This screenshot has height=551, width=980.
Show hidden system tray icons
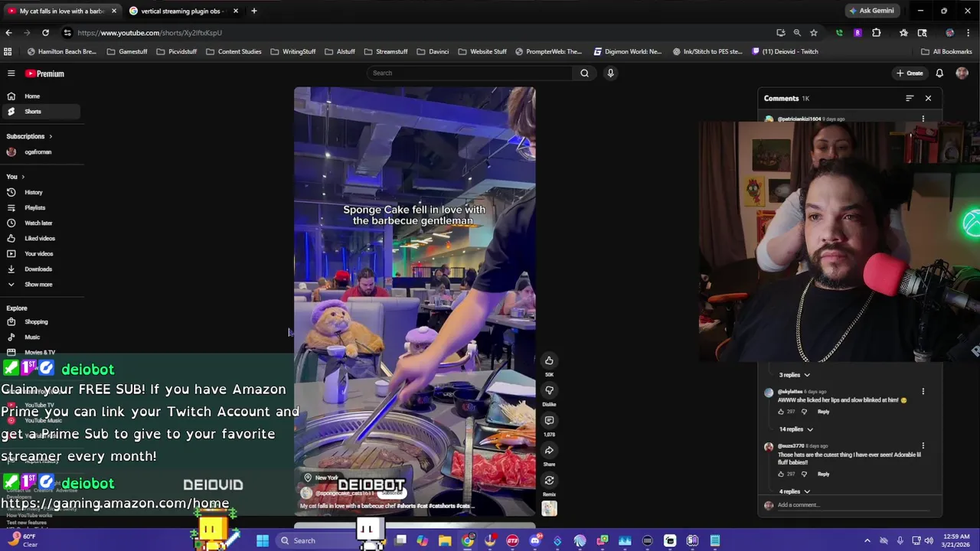click(x=867, y=540)
